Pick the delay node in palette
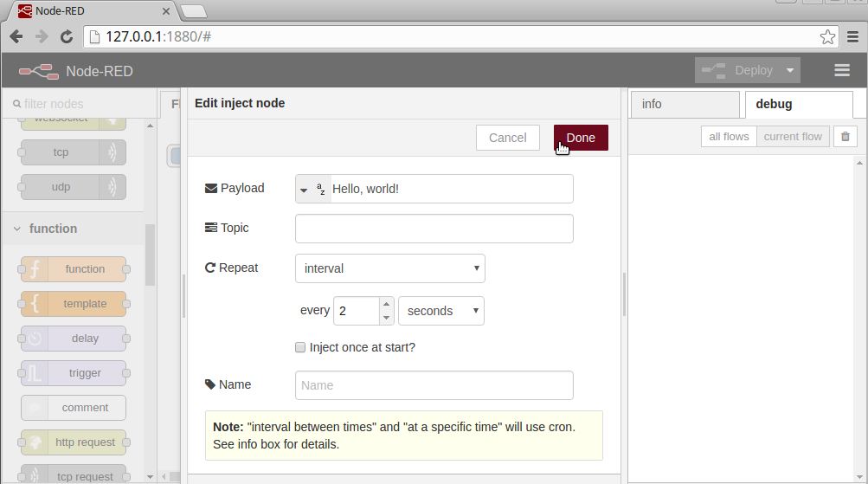868x484 pixels. 74,339
